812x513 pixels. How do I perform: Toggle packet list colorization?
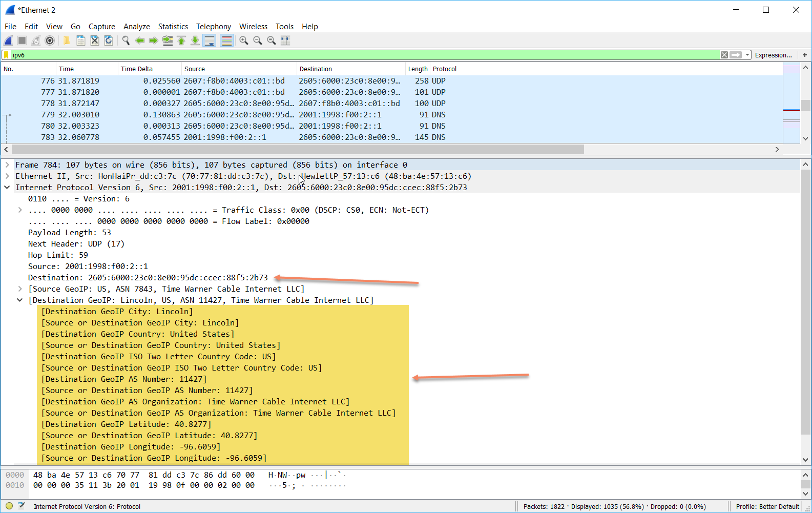pyautogui.click(x=226, y=40)
